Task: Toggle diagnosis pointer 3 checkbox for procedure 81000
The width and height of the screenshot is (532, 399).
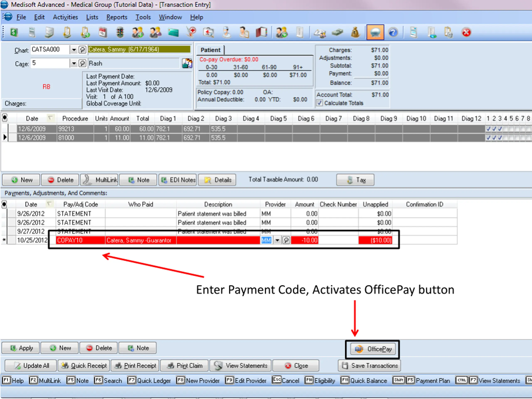Action: coord(500,138)
